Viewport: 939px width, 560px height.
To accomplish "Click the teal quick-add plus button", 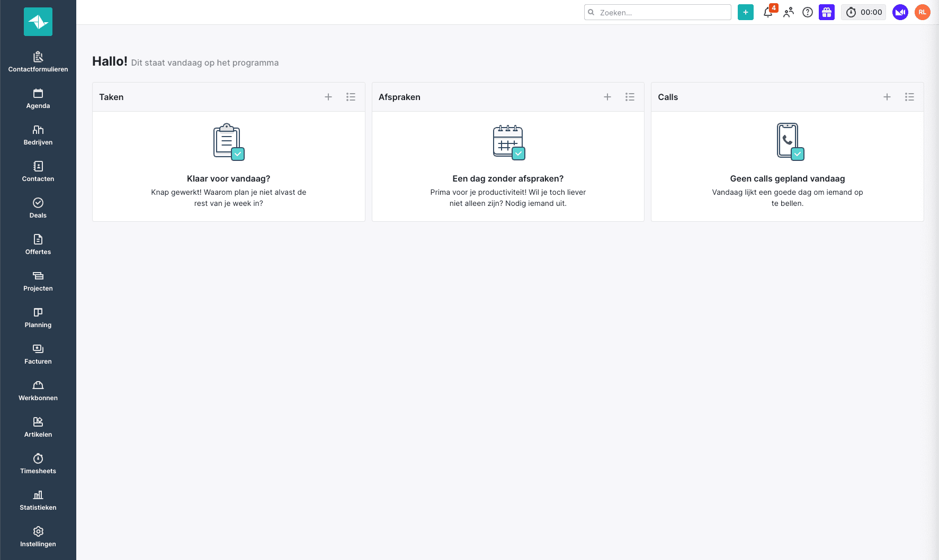I will point(745,12).
